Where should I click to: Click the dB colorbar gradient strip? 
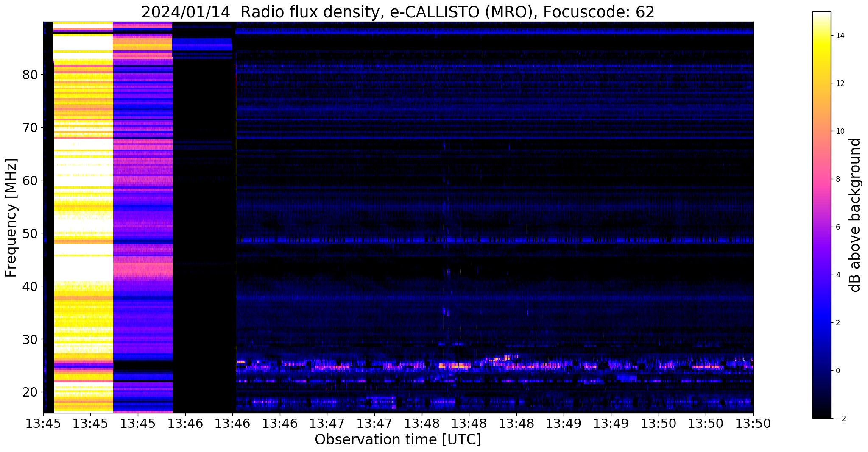pos(821,215)
